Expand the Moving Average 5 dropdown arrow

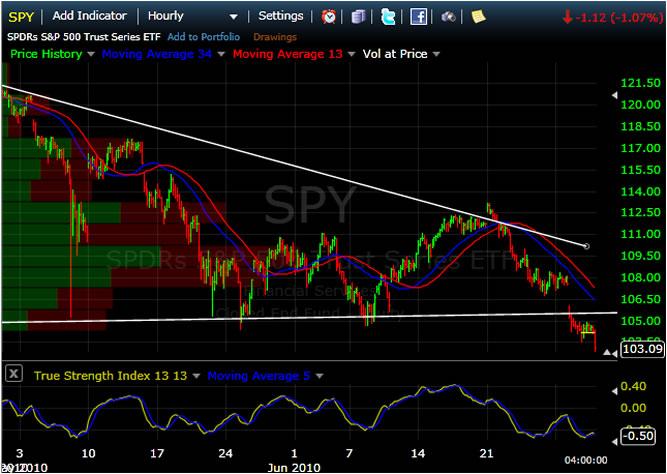(319, 376)
